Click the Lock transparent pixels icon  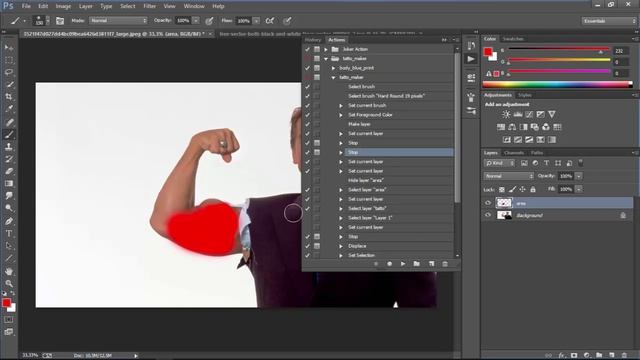click(x=502, y=189)
